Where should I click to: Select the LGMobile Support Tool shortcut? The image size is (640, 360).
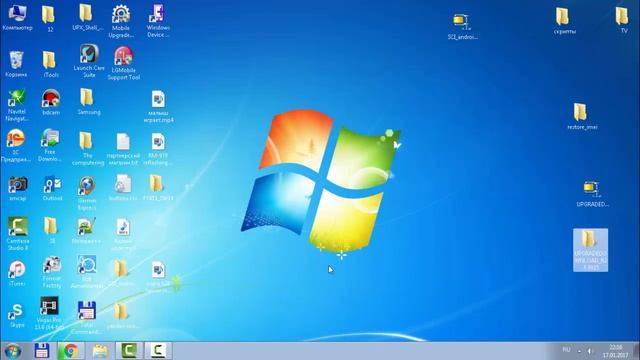(x=124, y=63)
